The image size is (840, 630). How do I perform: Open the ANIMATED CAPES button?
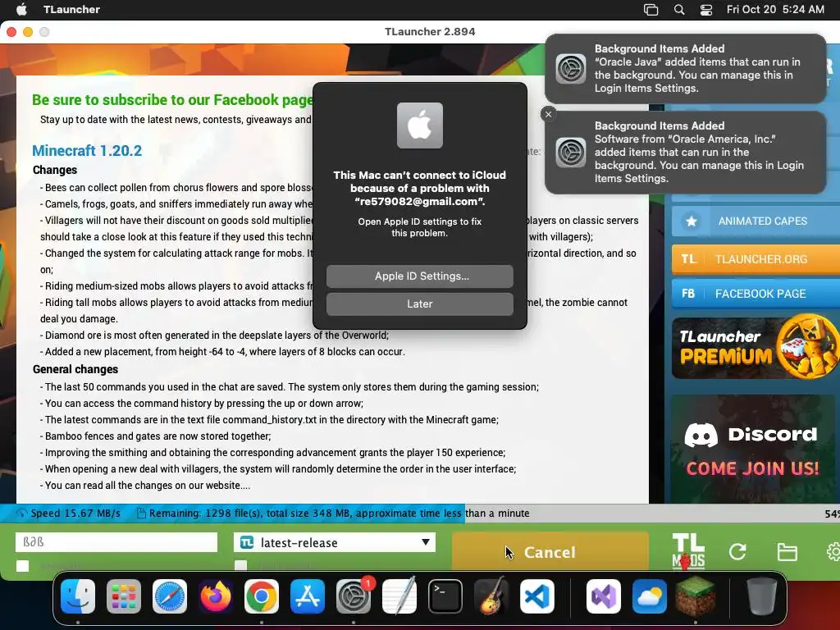756,221
